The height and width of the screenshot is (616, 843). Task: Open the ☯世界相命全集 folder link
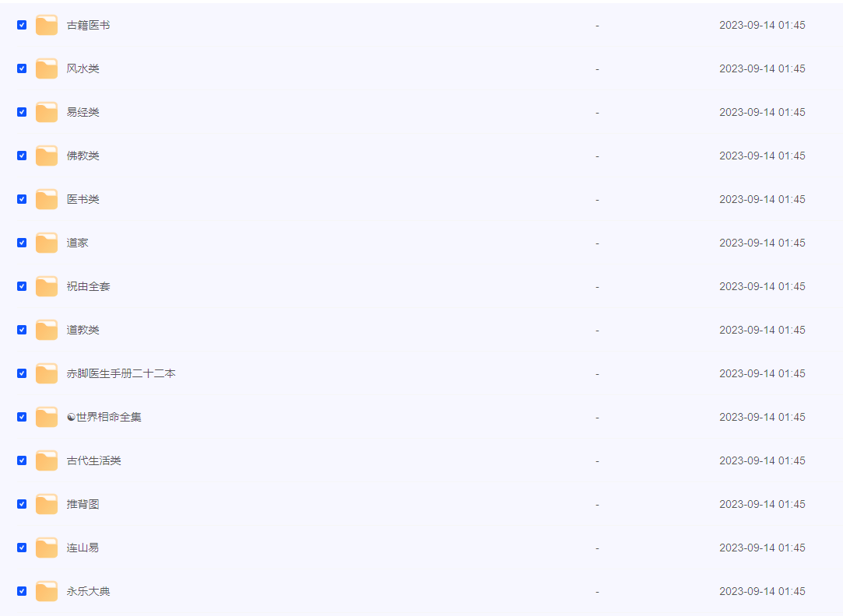[x=104, y=417]
